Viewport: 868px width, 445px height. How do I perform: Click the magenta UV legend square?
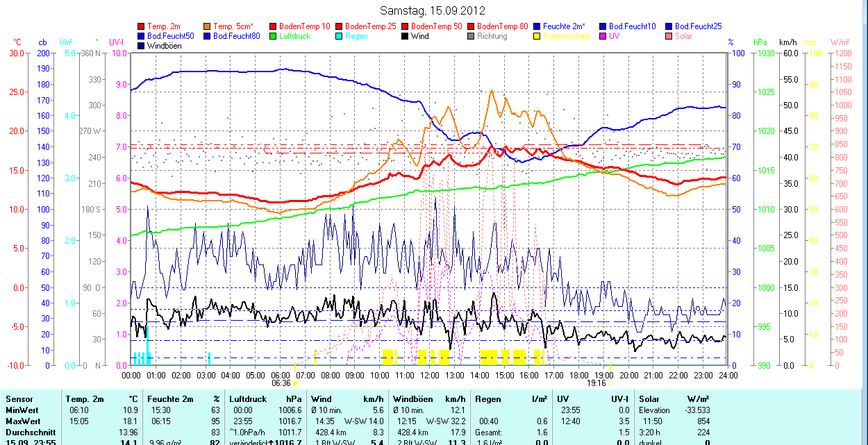[603, 36]
